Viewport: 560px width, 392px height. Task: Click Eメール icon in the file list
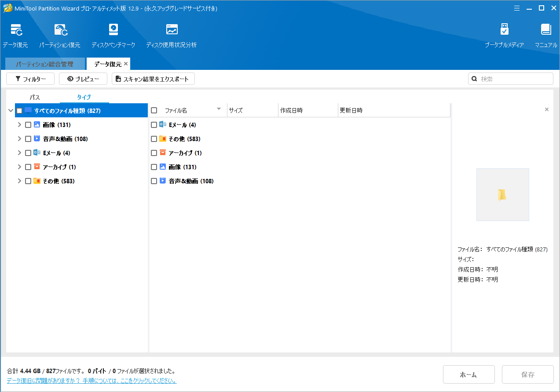click(x=163, y=125)
